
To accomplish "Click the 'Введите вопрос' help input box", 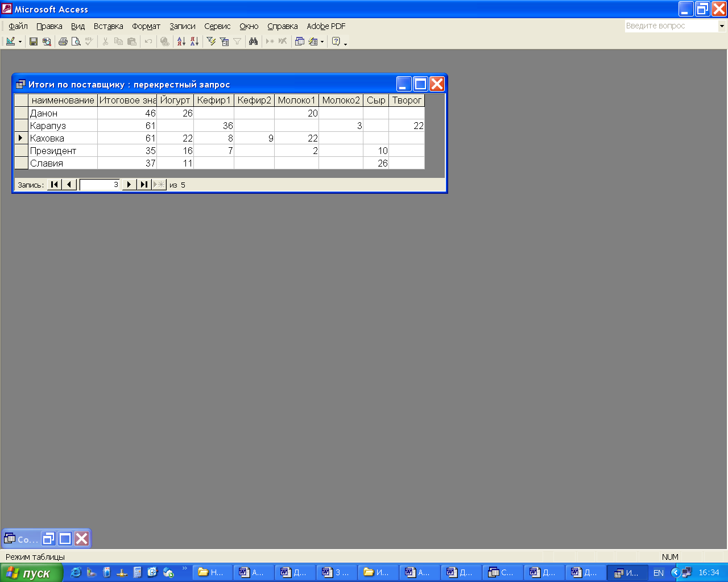I will click(672, 26).
